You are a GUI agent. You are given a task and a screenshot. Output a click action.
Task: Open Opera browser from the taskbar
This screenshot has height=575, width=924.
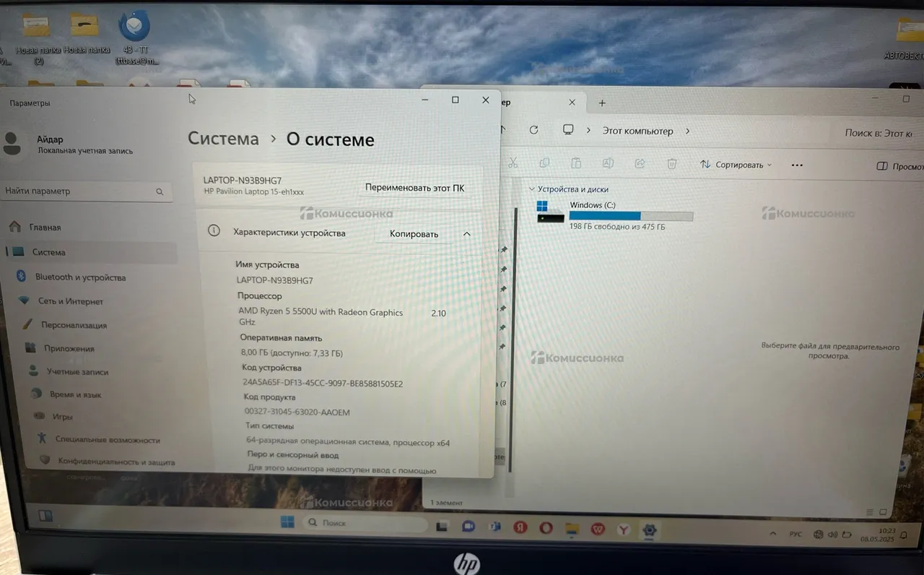coord(545,529)
